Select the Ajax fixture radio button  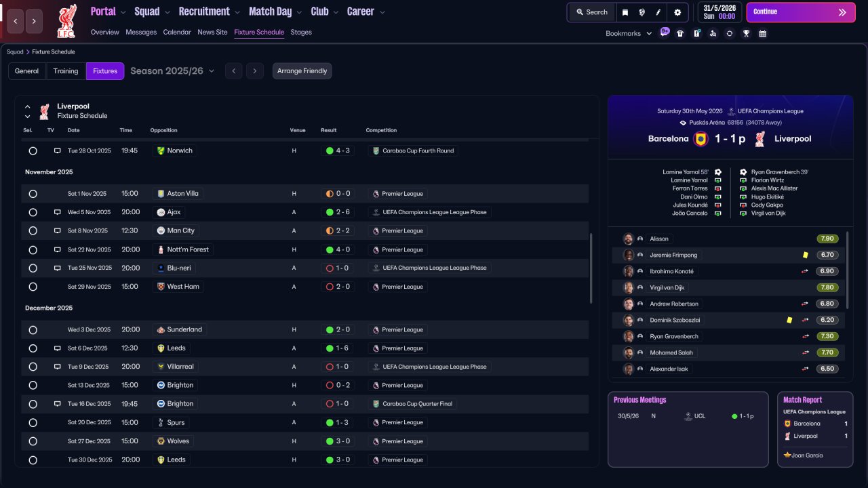(33, 212)
